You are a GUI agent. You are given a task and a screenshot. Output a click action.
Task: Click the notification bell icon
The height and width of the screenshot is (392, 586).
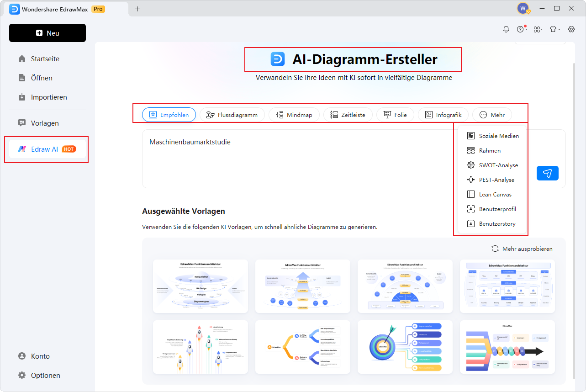506,29
